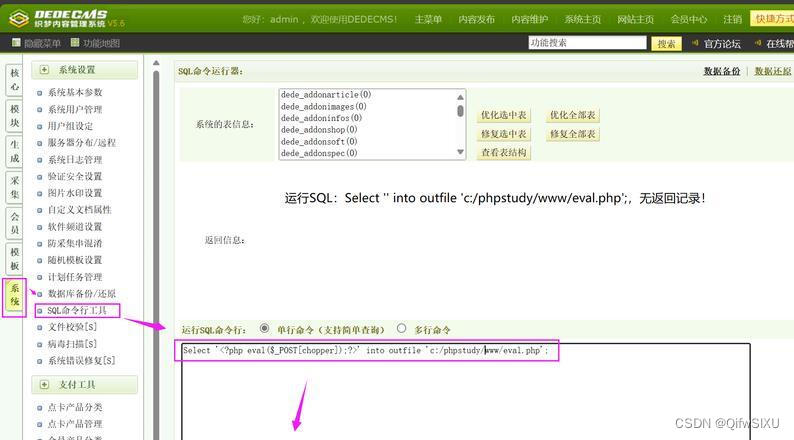Click left menu scrollbar up arrow
Image resolution: width=794 pixels, height=440 pixels.
(x=156, y=63)
